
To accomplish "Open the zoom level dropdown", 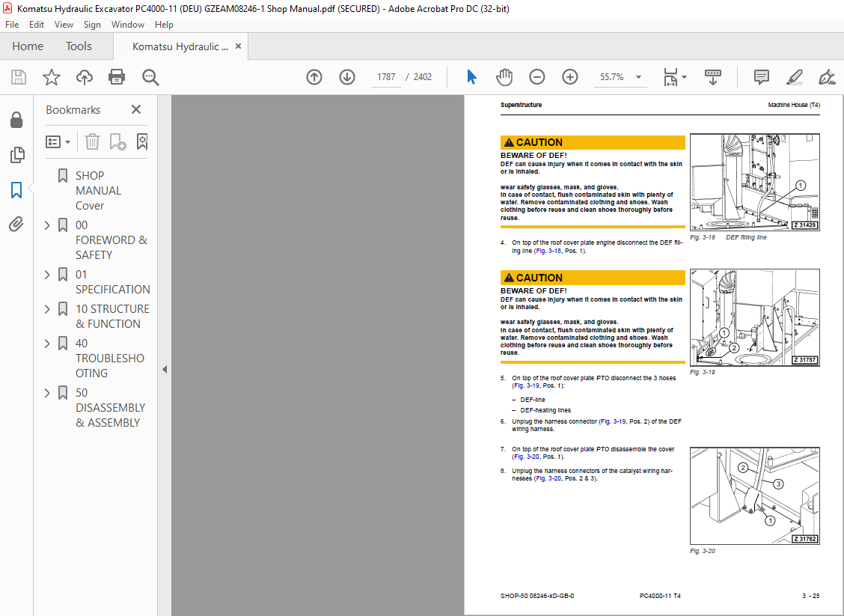I will [638, 77].
